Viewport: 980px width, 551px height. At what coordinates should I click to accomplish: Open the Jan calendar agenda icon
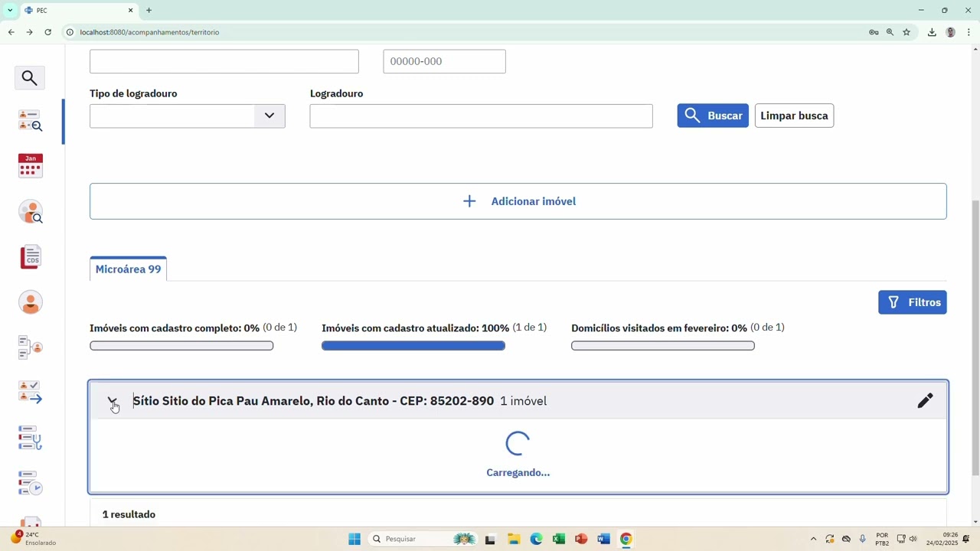(x=30, y=166)
